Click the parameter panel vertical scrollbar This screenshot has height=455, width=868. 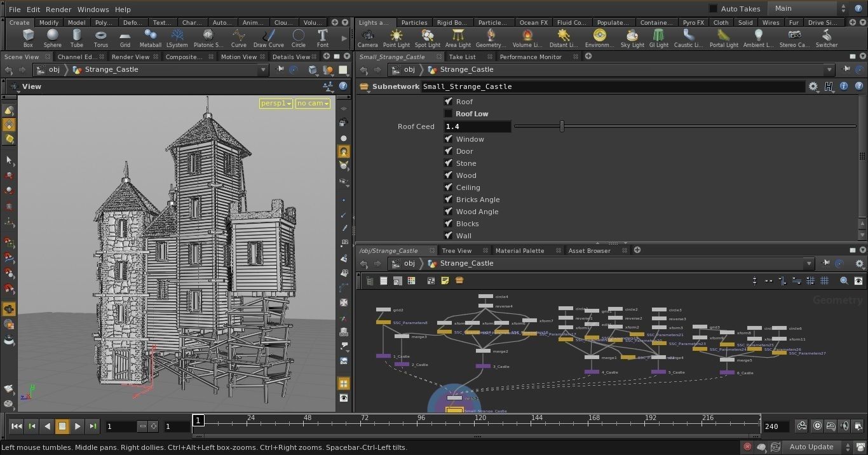pyautogui.click(x=862, y=155)
